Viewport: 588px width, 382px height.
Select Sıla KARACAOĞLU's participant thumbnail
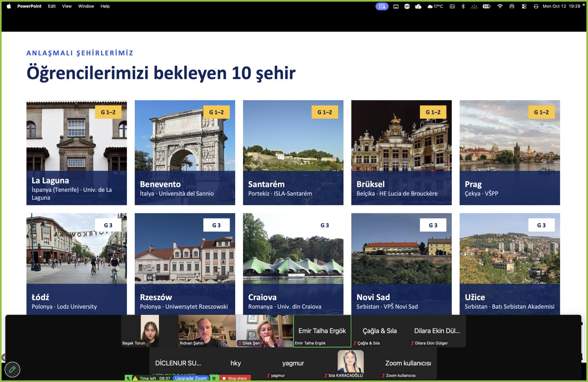pos(351,364)
